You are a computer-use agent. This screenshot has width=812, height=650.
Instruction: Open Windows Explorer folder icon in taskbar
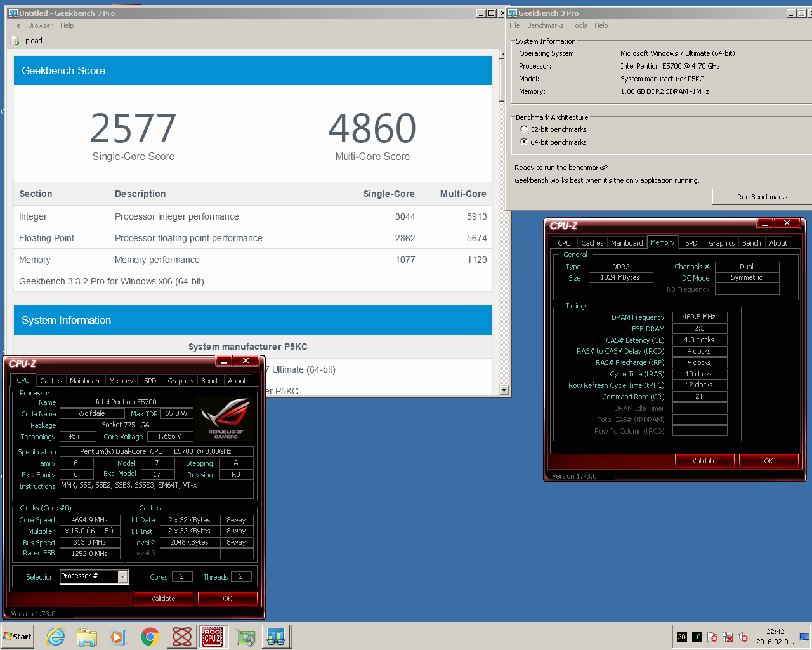click(87, 637)
